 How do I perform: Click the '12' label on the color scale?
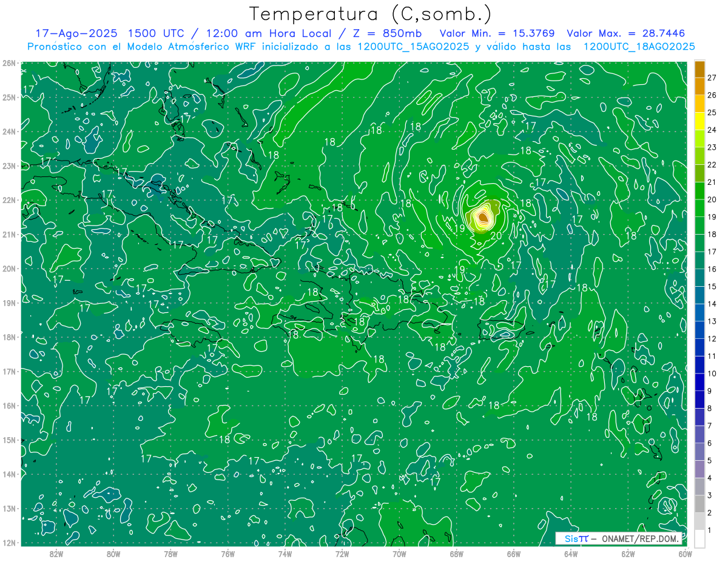tap(712, 339)
